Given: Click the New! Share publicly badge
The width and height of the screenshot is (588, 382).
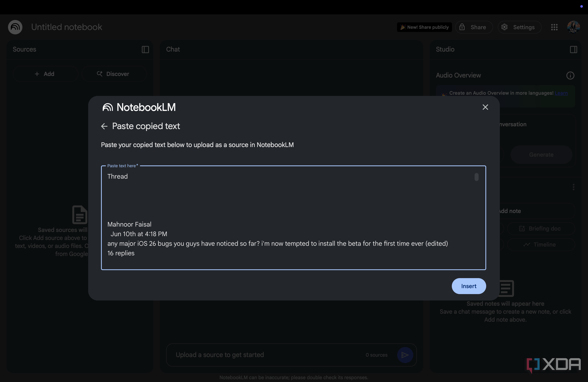Looking at the screenshot, I should coord(424,27).
